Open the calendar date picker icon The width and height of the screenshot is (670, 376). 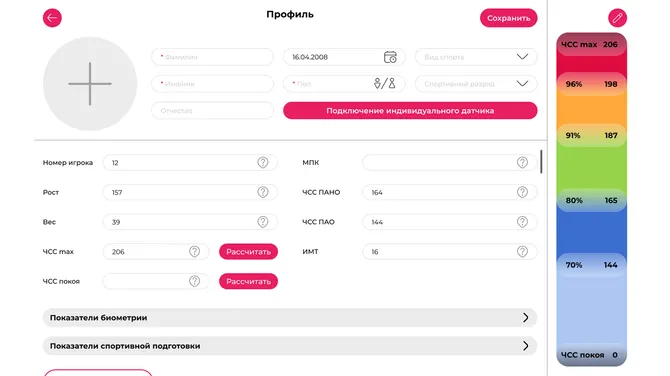click(x=390, y=57)
